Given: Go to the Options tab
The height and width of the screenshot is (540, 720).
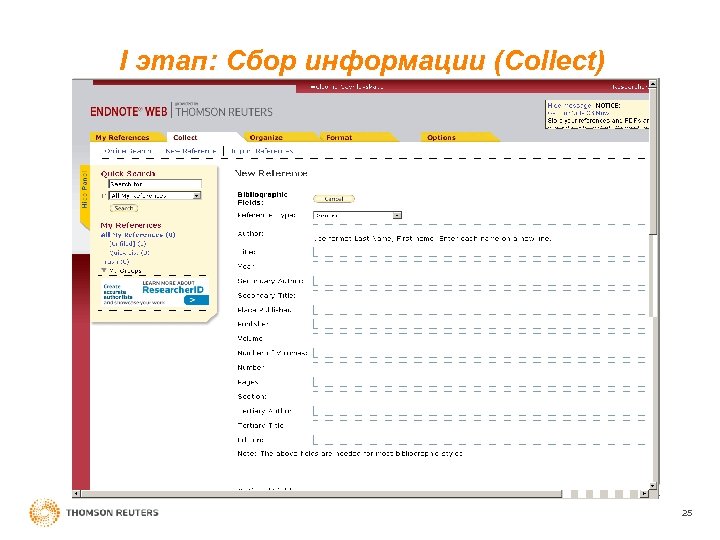Looking at the screenshot, I should tap(441, 137).
